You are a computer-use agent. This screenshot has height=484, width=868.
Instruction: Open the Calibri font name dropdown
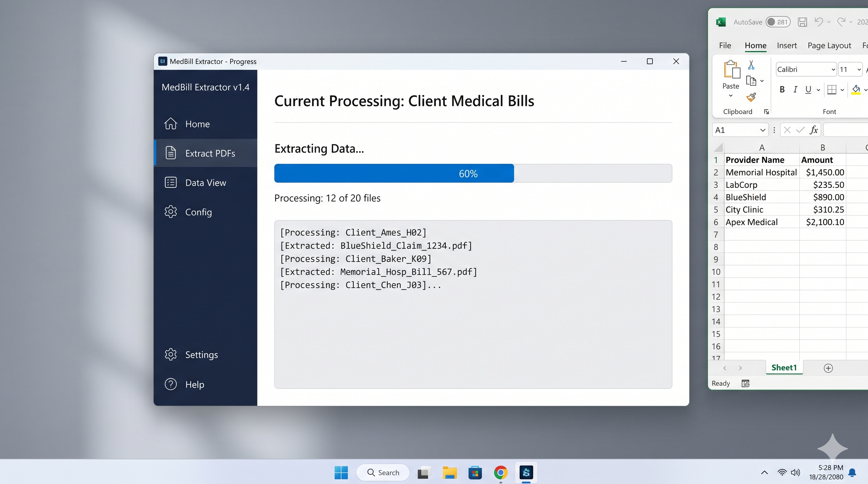pyautogui.click(x=833, y=70)
